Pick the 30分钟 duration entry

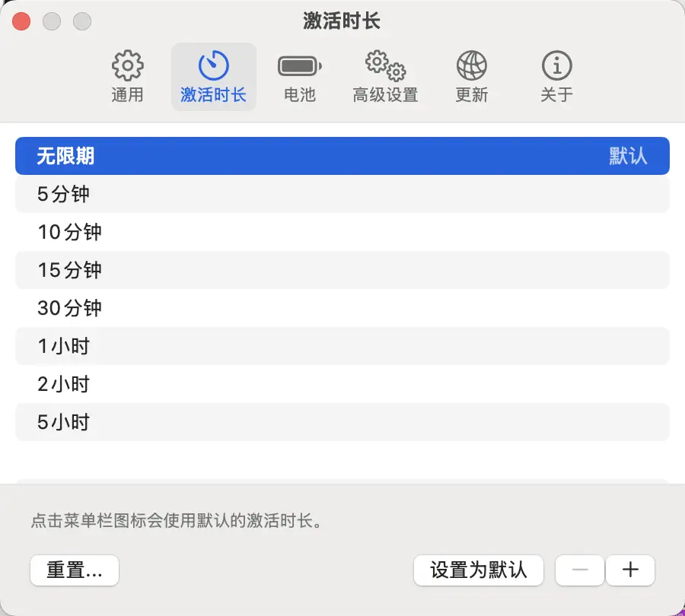coord(342,308)
